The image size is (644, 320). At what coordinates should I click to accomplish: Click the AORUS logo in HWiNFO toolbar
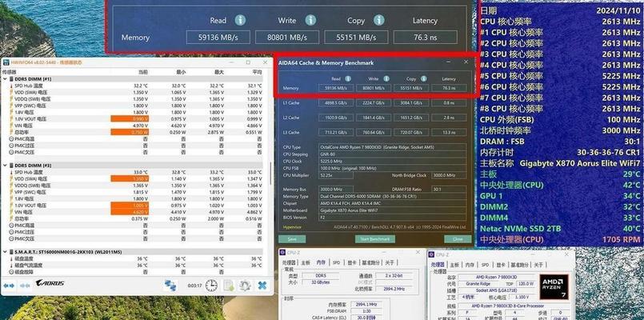point(50,283)
